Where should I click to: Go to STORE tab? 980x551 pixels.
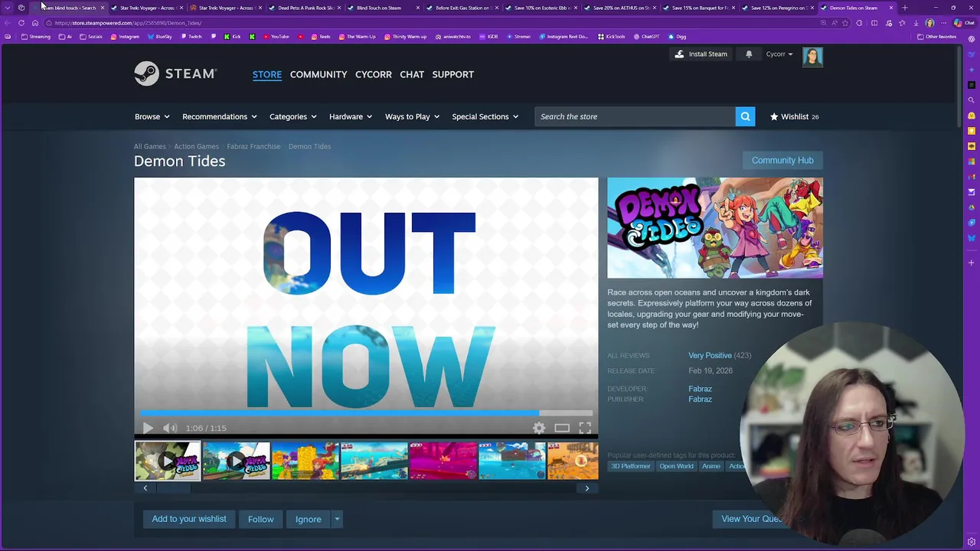pos(267,74)
